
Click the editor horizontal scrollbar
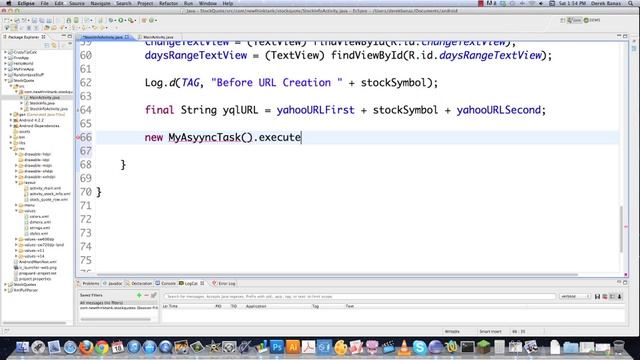coord(337,275)
